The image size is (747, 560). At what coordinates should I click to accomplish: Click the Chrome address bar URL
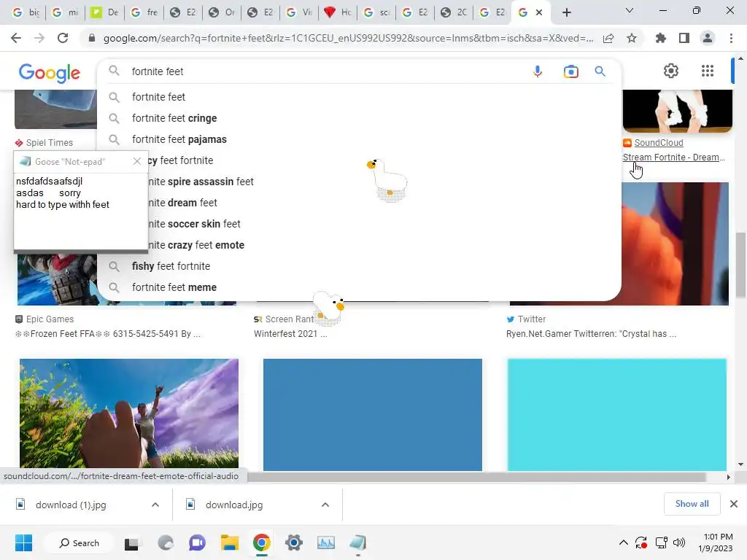point(348,38)
